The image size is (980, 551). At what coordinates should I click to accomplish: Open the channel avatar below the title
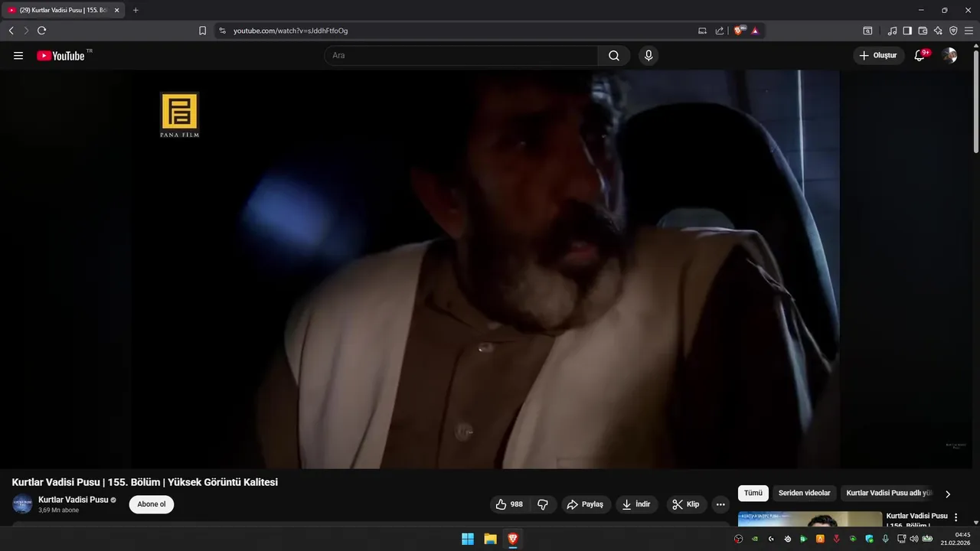tap(22, 504)
